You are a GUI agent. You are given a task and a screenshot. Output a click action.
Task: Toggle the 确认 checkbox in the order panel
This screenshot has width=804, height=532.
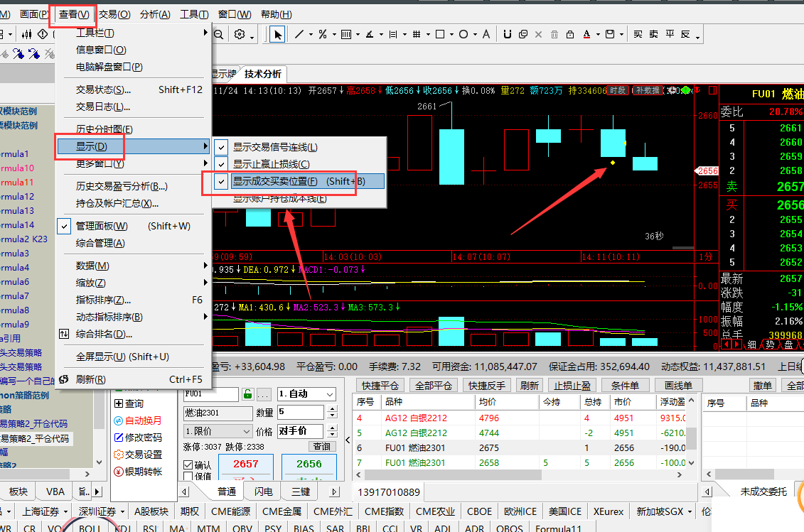click(x=188, y=465)
